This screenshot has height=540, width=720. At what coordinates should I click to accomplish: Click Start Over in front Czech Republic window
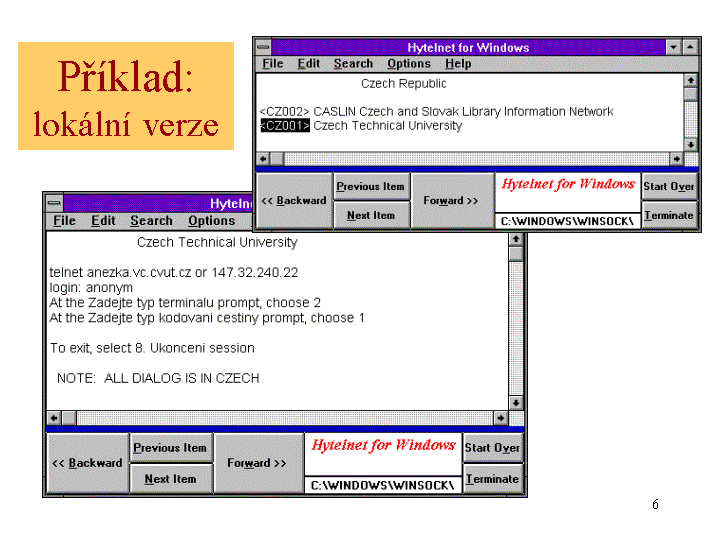(x=669, y=186)
